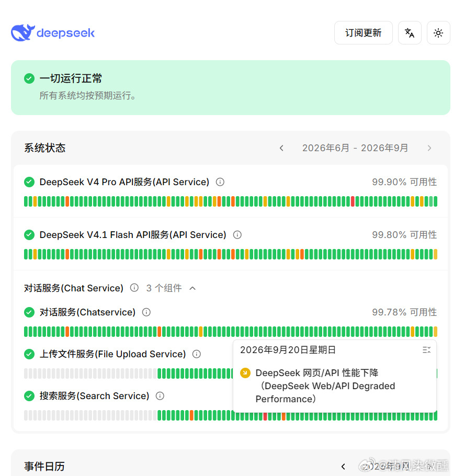Screen dimensions: 453x476
Task: Click the 搜索服务(Search Service) title
Action: click(95, 396)
